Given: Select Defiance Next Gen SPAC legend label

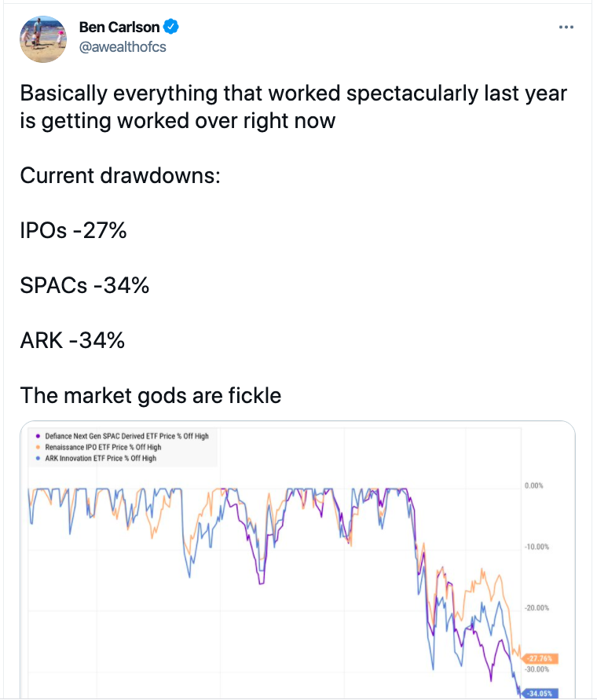Looking at the screenshot, I should (126, 436).
